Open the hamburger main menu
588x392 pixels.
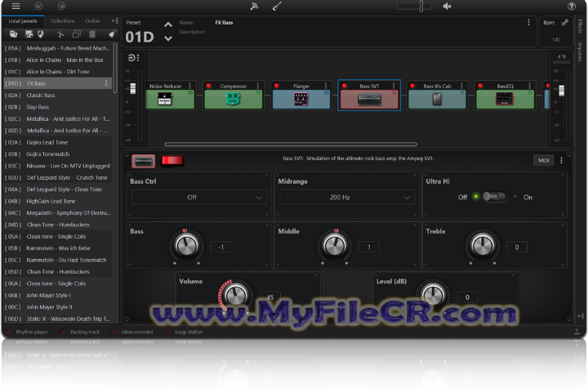pyautogui.click(x=16, y=7)
